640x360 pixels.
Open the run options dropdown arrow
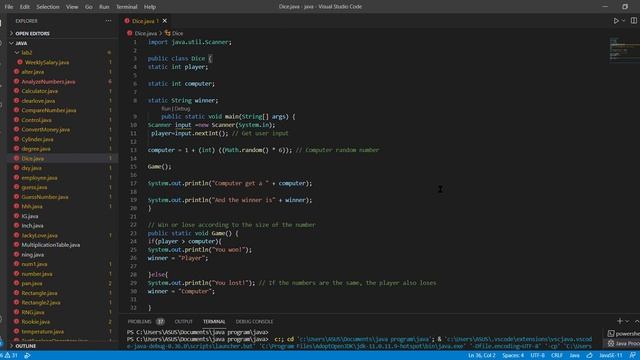pyautogui.click(x=623, y=20)
